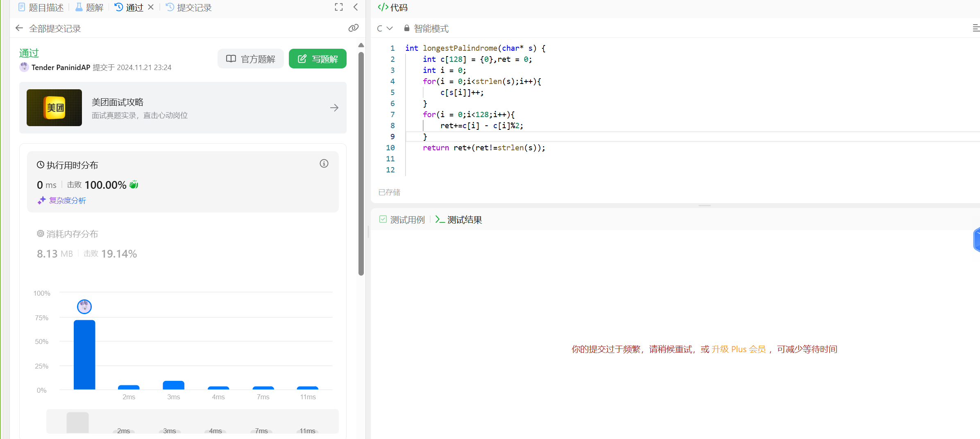Select the 测试结果 tab
The image size is (980, 439).
[459, 219]
